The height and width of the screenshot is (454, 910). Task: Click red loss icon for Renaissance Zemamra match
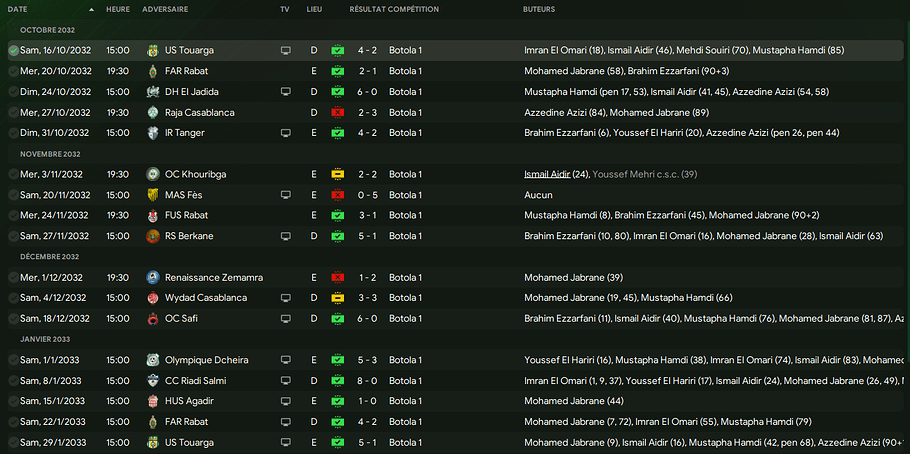[338, 277]
